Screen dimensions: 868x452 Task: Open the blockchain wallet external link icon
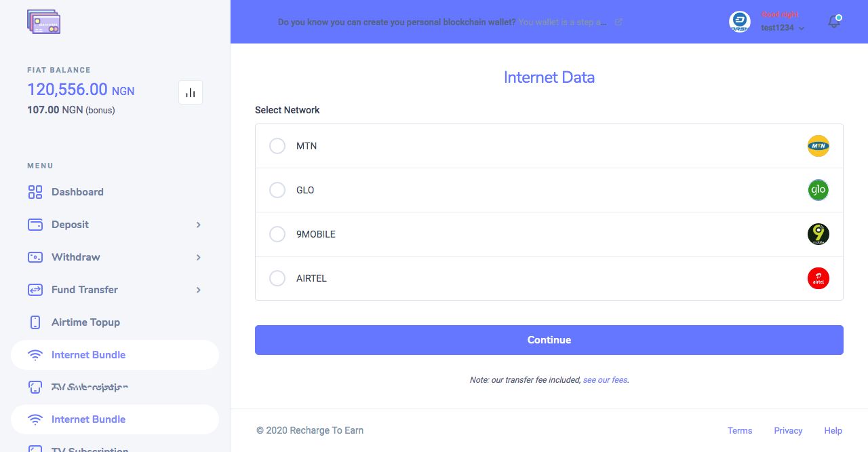(618, 22)
